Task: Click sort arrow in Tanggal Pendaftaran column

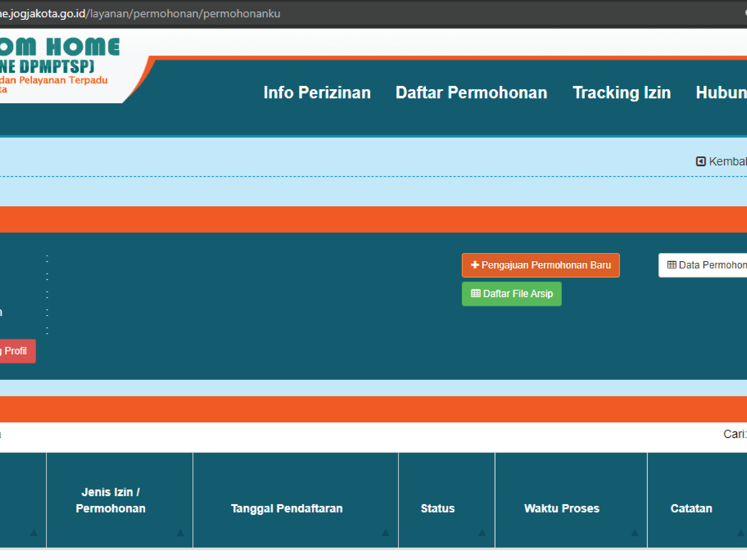Action: click(385, 533)
